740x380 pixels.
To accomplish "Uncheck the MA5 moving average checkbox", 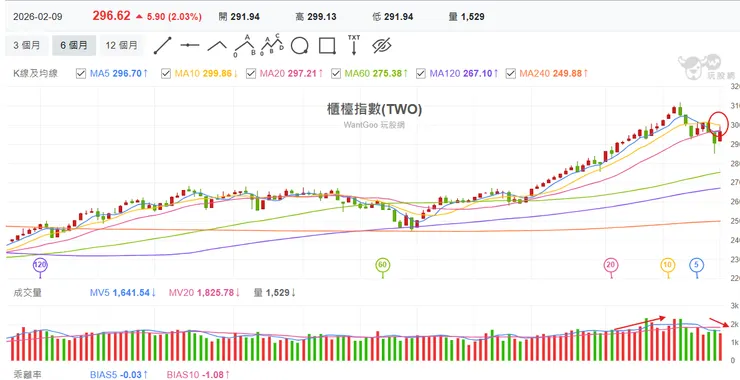I will [81, 74].
